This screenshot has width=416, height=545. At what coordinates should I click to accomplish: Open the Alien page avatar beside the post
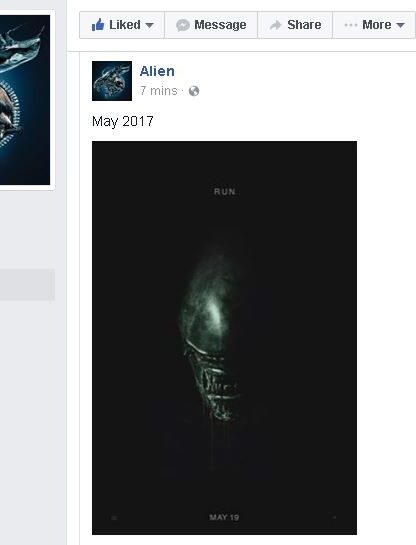click(x=112, y=81)
